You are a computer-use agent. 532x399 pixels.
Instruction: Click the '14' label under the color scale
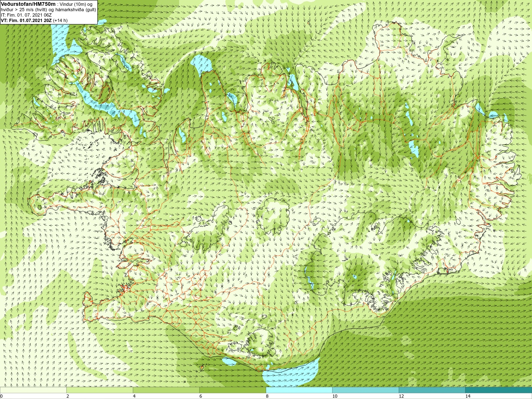click(x=468, y=396)
